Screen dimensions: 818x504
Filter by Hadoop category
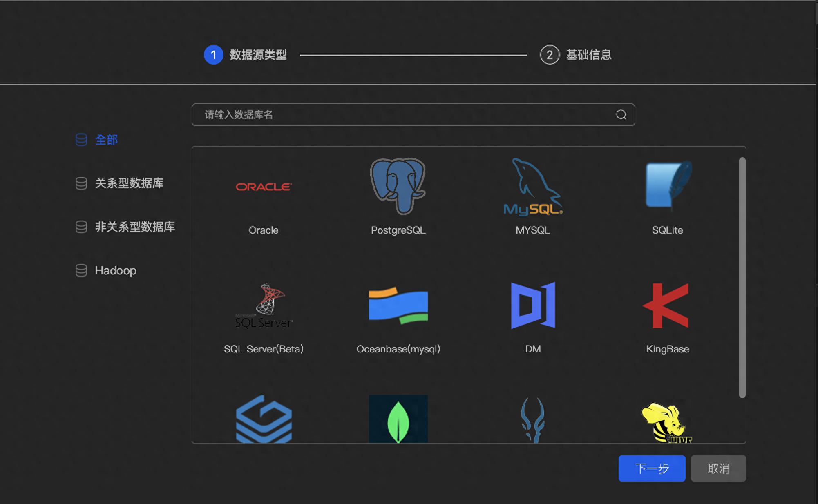(x=116, y=270)
